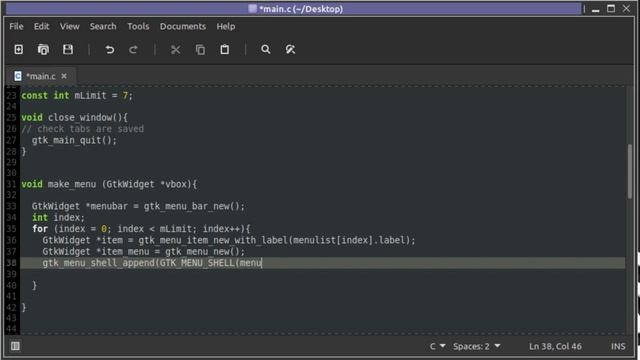Viewport: 640px width, 360px height.
Task: Click 'void make_menu (GtkWidget *vbox){' line
Action: point(109,184)
